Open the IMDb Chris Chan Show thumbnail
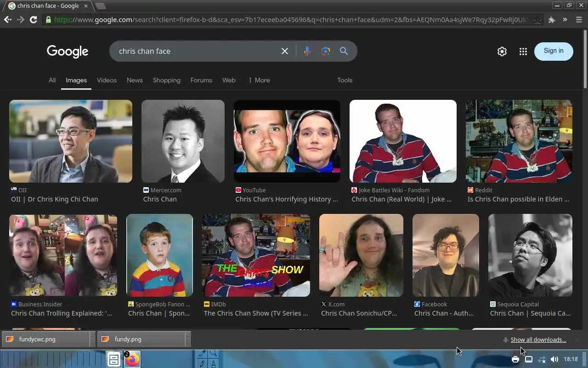Screen dimensions: 588x368 click(x=256, y=255)
